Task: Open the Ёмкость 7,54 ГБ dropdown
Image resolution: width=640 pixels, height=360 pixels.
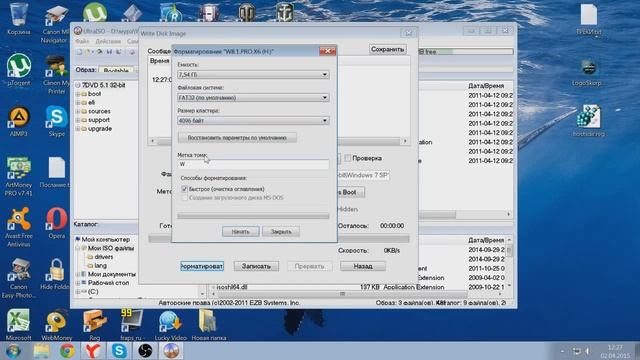Action: point(253,75)
